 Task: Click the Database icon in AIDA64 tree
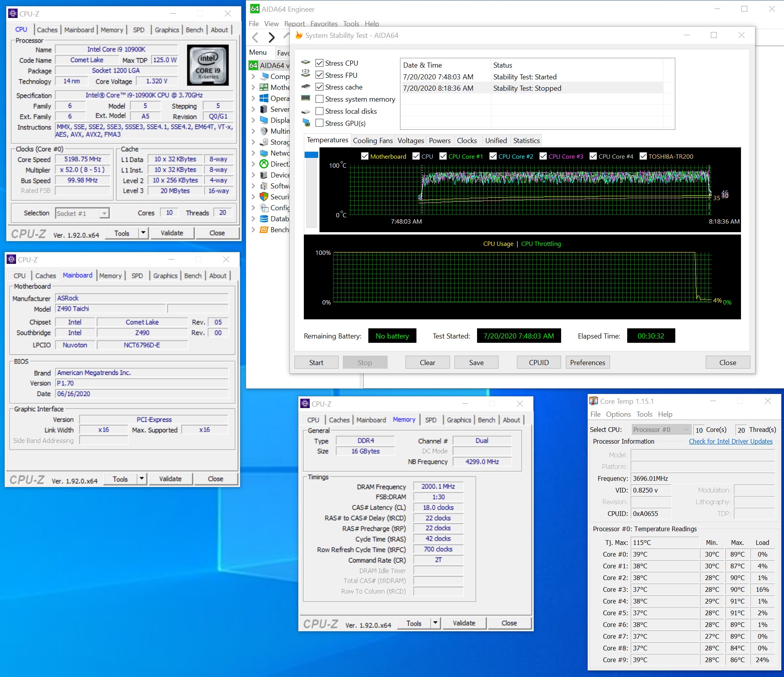tap(264, 219)
